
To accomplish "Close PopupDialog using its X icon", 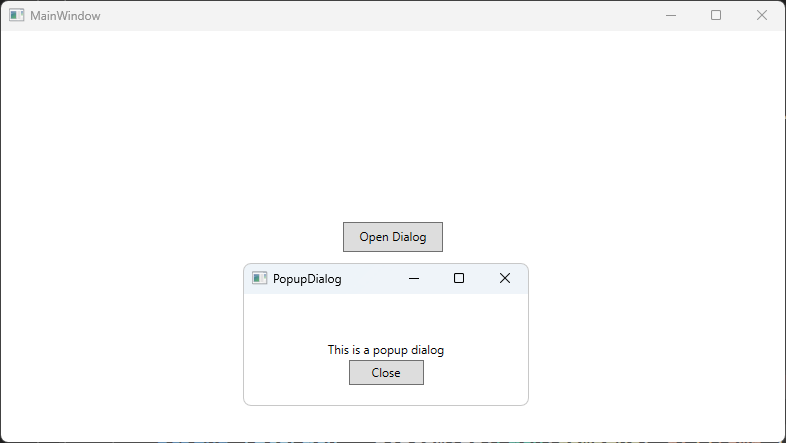I will 505,278.
